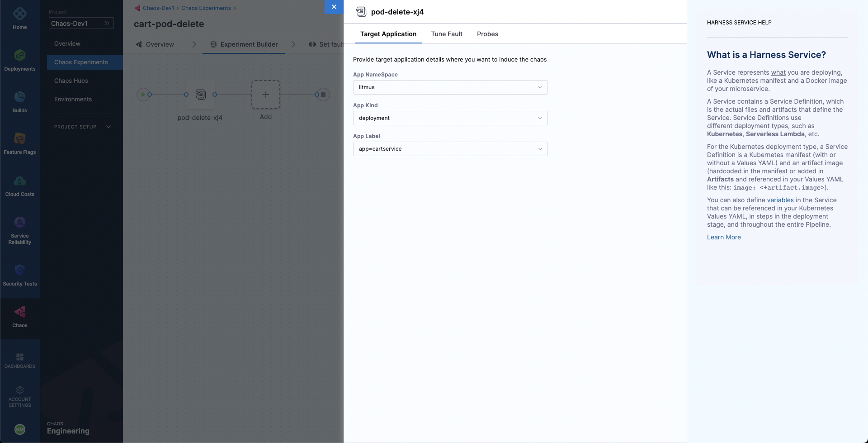Viewport: 868px width, 443px height.
Task: Go to the Experiment Builder step tab
Action: [x=244, y=44]
